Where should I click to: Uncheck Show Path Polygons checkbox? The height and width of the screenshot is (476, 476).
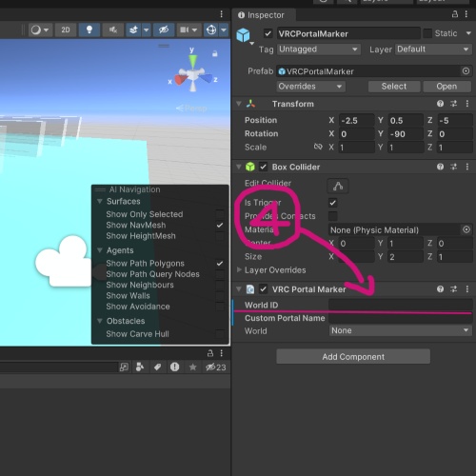click(x=220, y=264)
